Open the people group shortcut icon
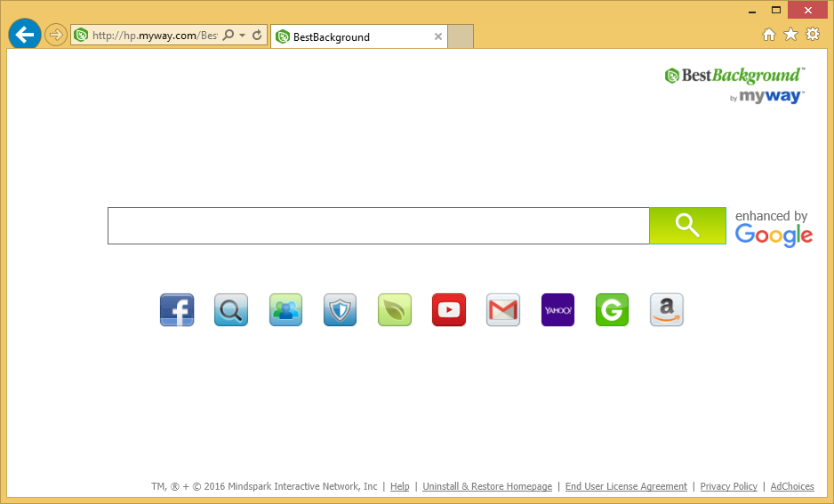834x504 pixels. point(285,309)
